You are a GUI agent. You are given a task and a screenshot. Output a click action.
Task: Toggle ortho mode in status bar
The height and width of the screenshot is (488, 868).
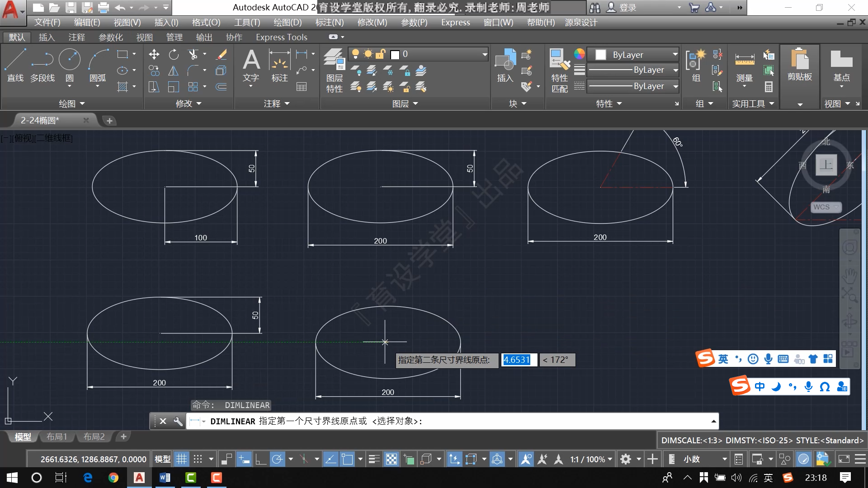click(260, 460)
